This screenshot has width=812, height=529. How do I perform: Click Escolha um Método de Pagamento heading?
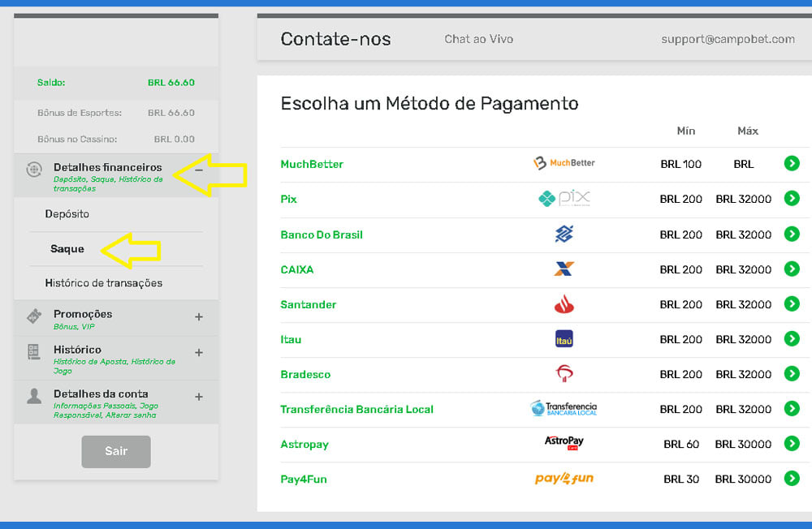tap(430, 104)
